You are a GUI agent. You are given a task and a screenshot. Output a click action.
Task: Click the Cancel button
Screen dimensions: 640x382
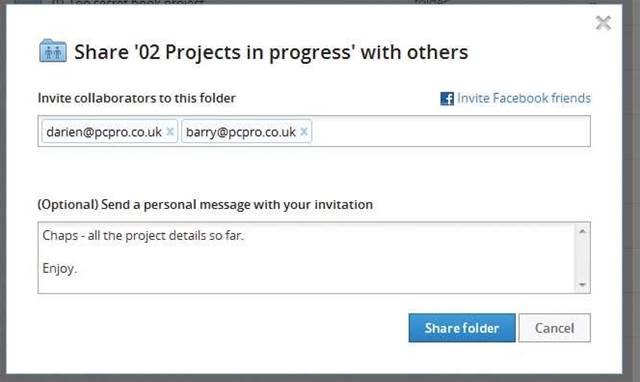click(x=554, y=328)
